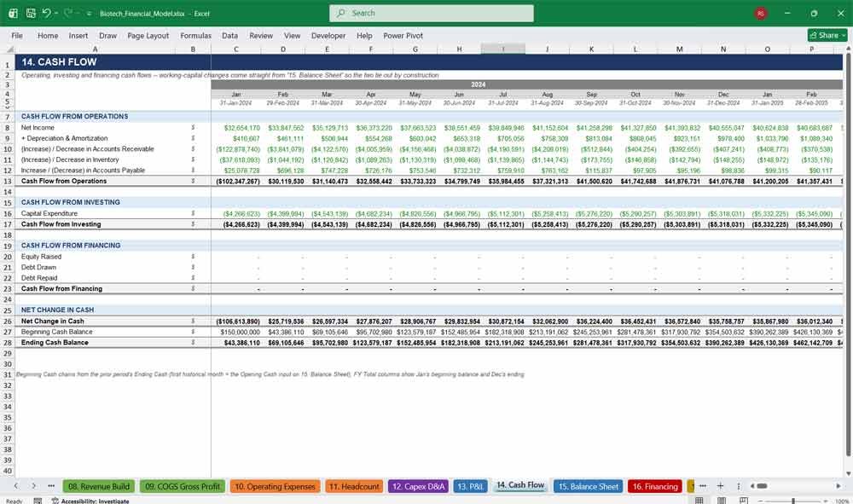Open the Home ribbon tab
Viewport: 853px width, 504px height.
(x=48, y=35)
